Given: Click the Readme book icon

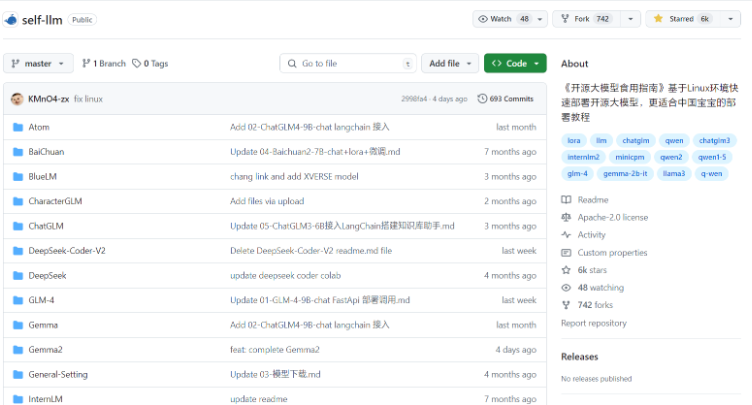Looking at the screenshot, I should coord(566,200).
